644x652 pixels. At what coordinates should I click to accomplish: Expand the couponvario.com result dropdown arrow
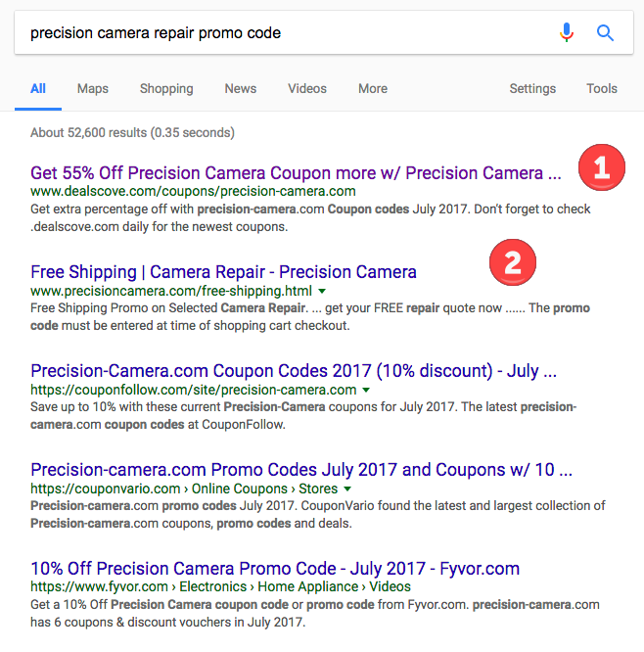click(347, 489)
